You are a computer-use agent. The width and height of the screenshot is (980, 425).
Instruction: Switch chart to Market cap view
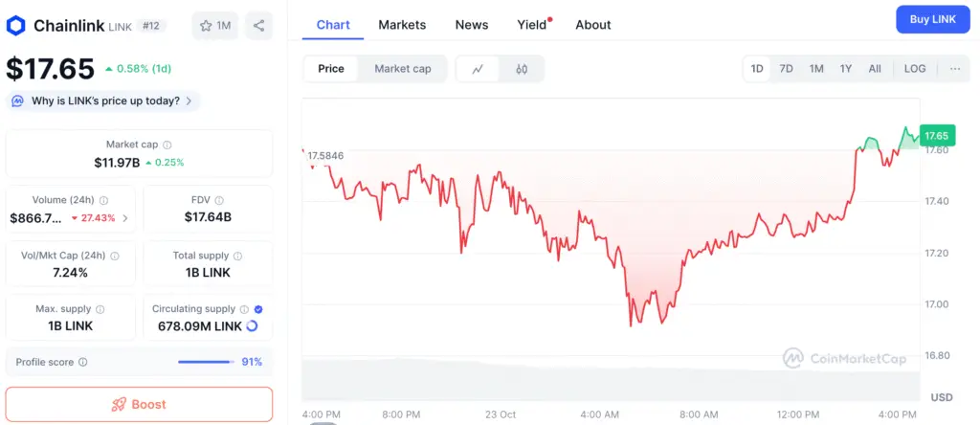(x=402, y=69)
